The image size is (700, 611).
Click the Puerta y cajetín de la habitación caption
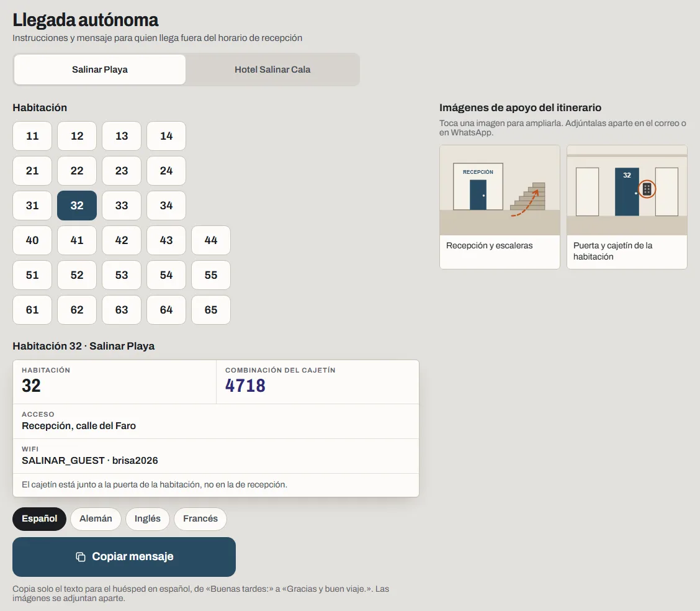click(613, 251)
